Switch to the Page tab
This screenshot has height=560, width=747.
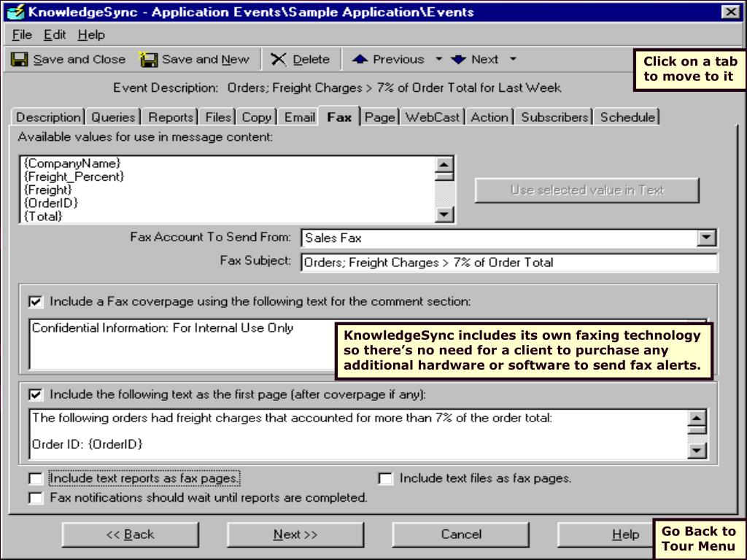click(379, 117)
